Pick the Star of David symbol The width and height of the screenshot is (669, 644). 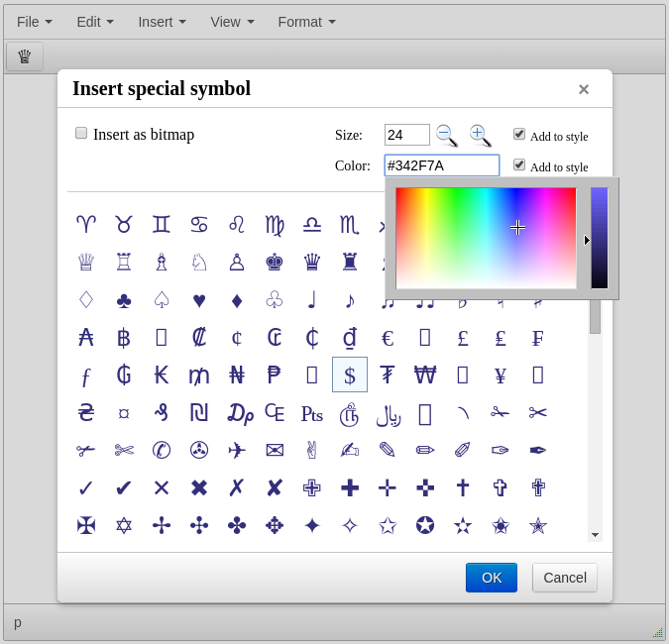(x=124, y=525)
